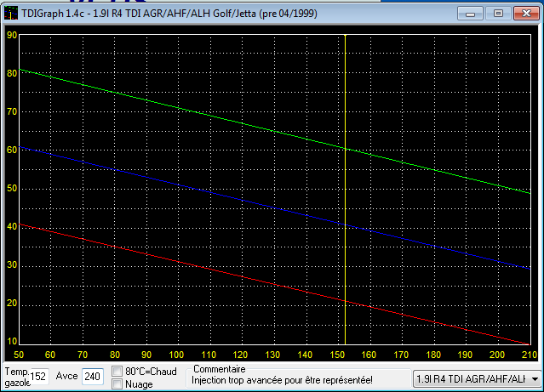Click the 80°C=Chaud label text
The height and width of the screenshot is (392, 544).
click(x=151, y=372)
